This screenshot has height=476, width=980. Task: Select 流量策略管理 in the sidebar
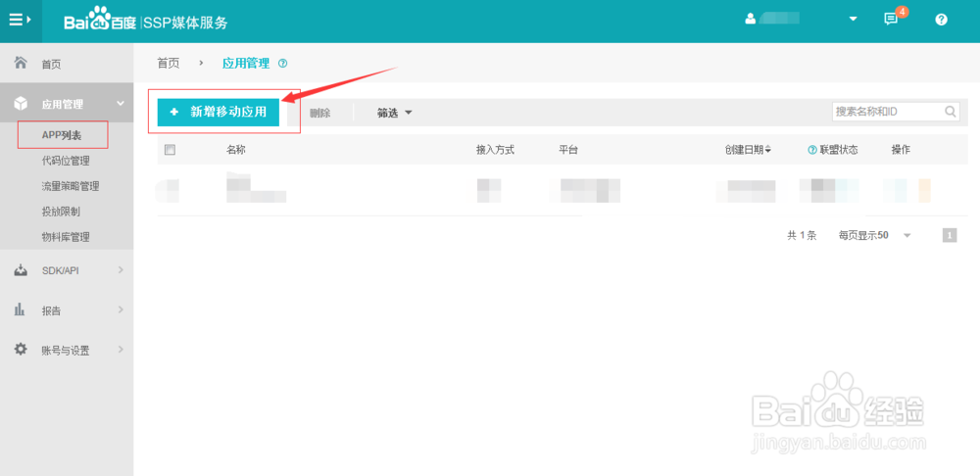(70, 186)
